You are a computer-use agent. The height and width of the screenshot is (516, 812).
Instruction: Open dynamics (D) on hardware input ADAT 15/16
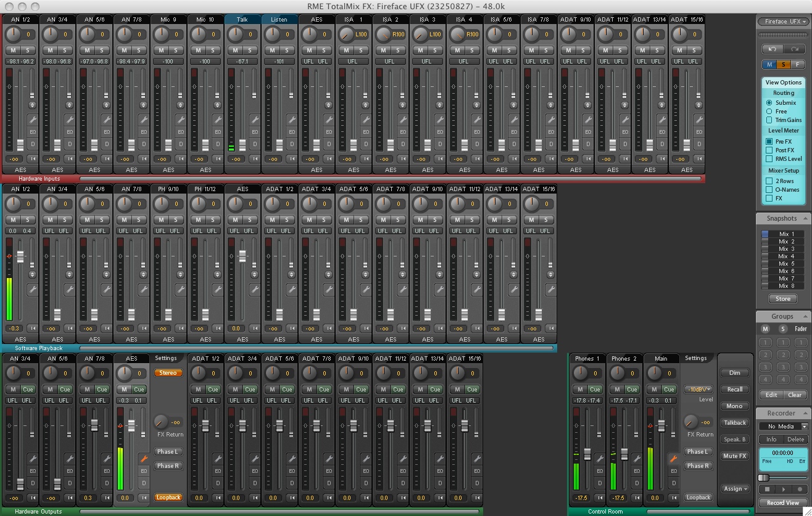(x=698, y=144)
